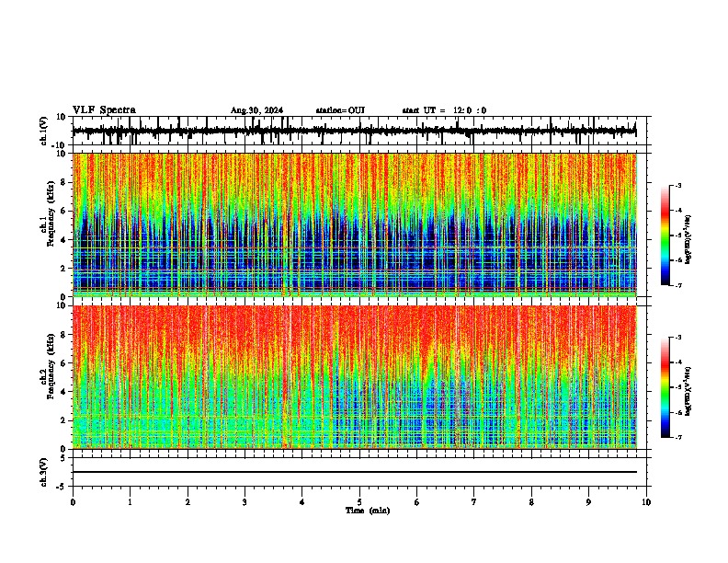Click the time axis tick label 0
The width and height of the screenshot is (728, 563).
pyautogui.click(x=73, y=502)
